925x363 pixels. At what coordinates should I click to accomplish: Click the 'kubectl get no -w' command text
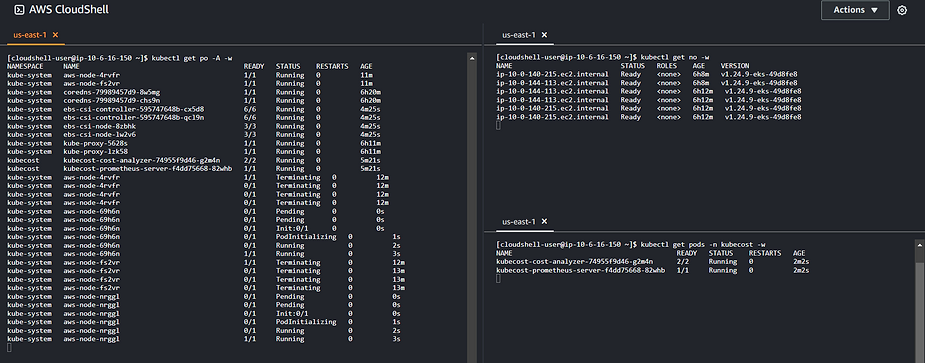pos(675,58)
